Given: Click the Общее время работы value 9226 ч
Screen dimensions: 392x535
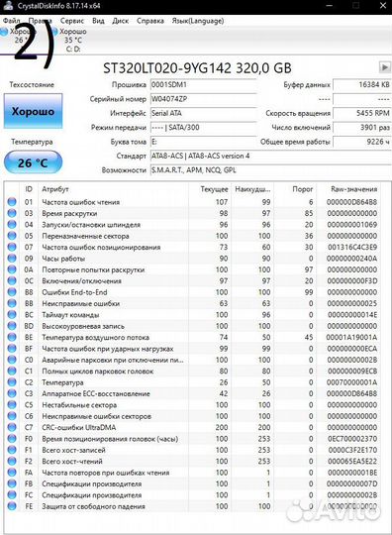Looking at the screenshot, I should point(362,142).
